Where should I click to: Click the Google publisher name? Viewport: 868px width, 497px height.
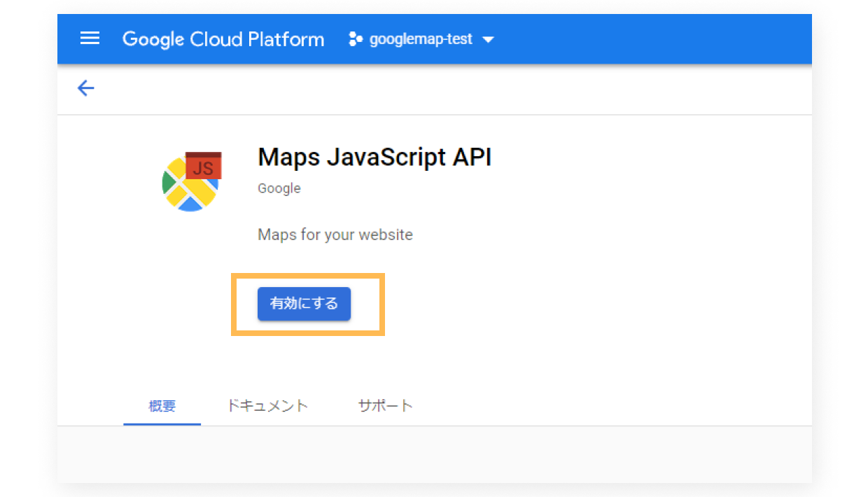tap(279, 188)
